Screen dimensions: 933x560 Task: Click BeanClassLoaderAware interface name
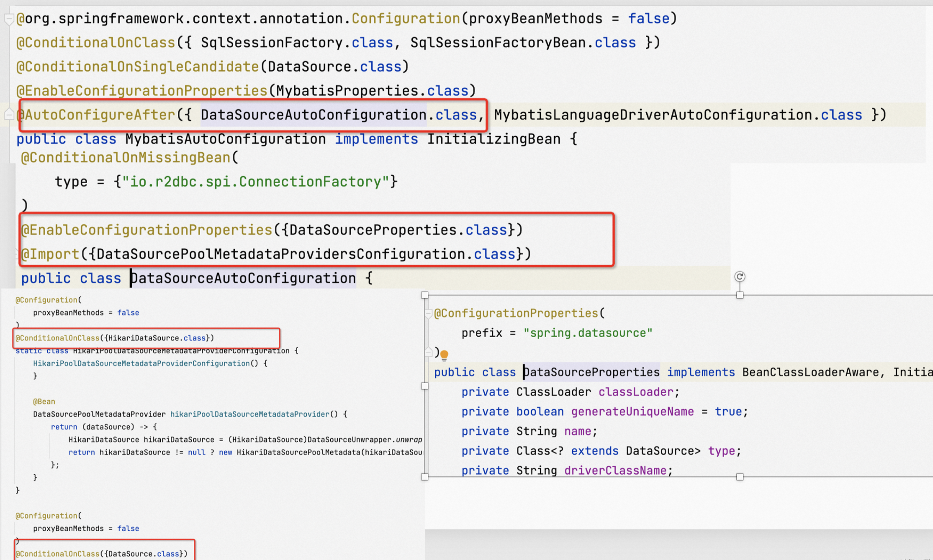[x=811, y=372]
